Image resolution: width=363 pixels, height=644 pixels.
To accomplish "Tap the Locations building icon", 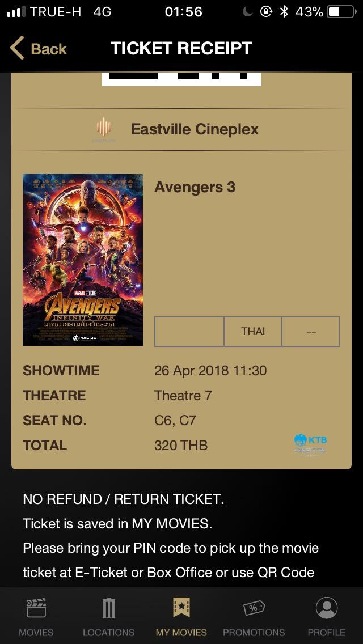I will pos(108,608).
